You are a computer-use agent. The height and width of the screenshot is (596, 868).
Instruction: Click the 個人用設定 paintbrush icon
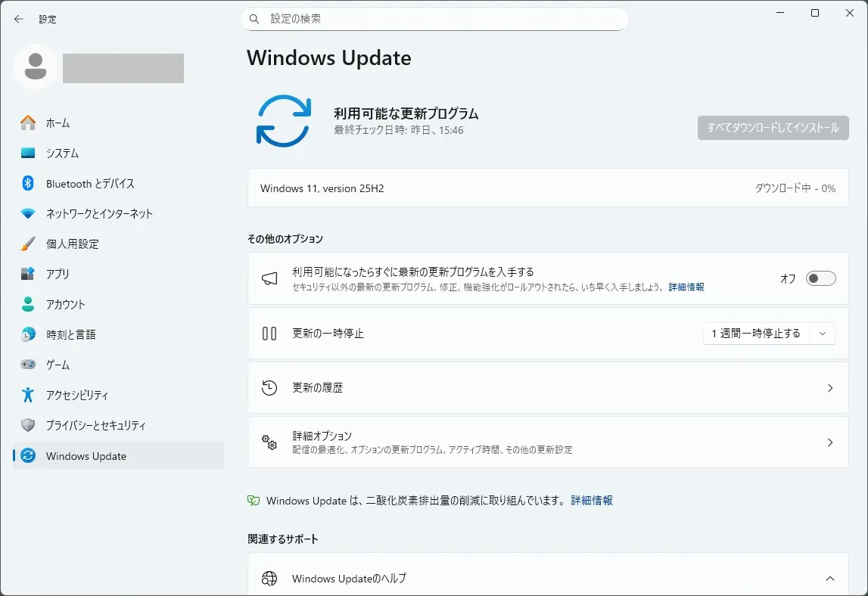click(x=28, y=244)
